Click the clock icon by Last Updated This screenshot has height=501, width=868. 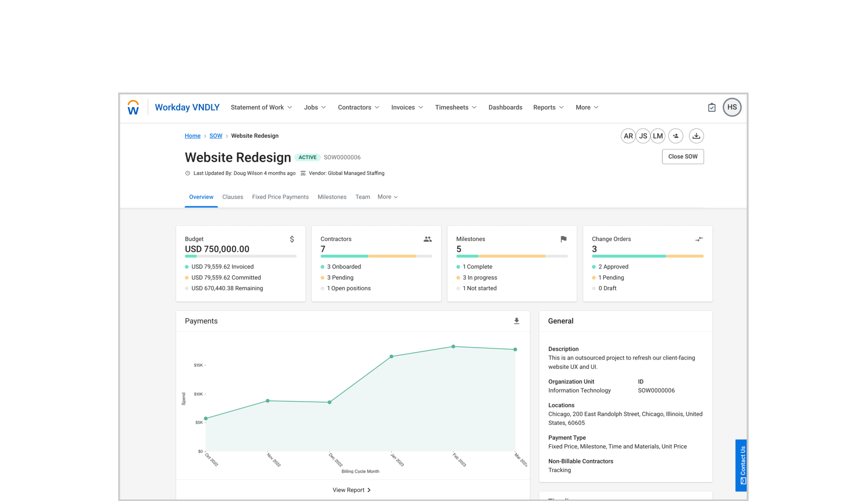click(x=188, y=173)
